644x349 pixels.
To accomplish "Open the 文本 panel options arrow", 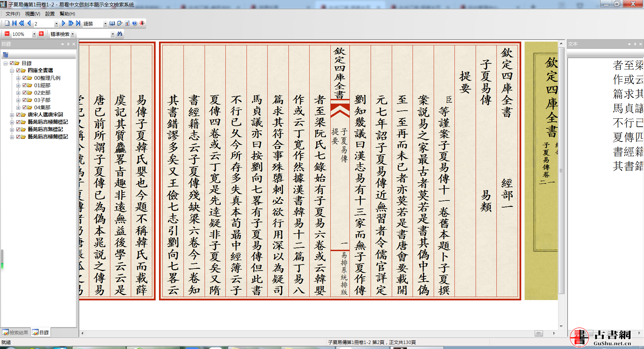I will (x=629, y=44).
